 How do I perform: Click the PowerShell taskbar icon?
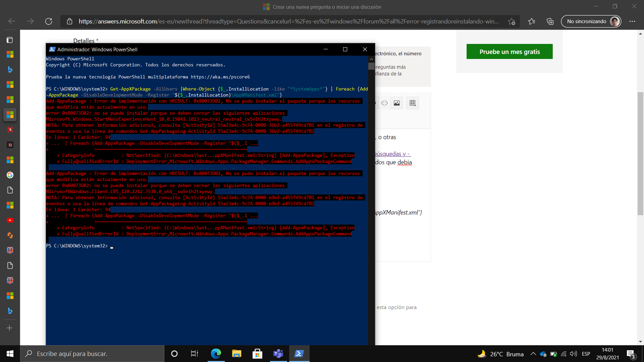[299, 354]
